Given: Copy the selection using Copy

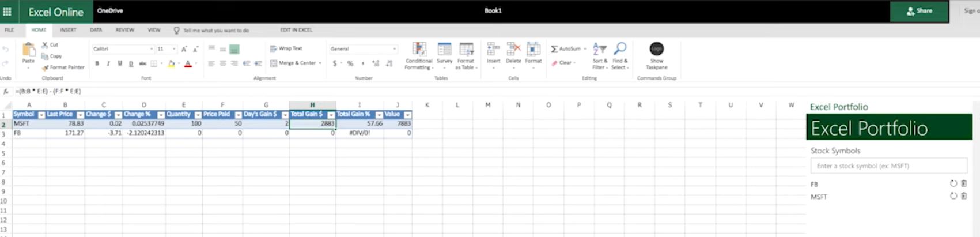Looking at the screenshot, I should [x=52, y=56].
